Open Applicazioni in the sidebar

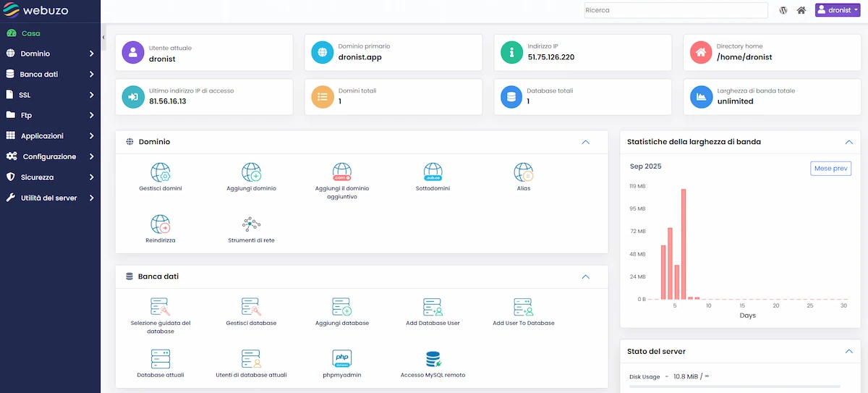[x=49, y=136]
